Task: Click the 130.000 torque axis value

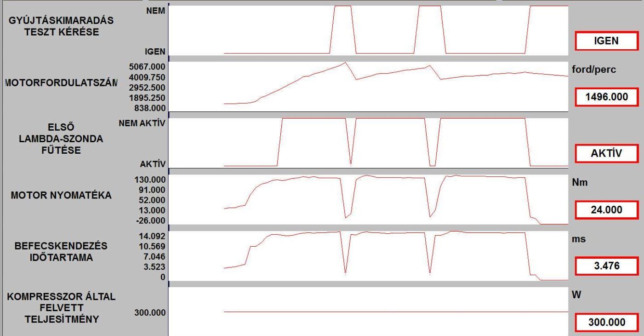Action: click(150, 179)
